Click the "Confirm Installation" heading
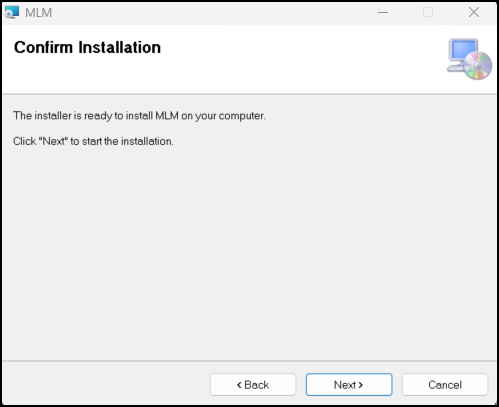 click(87, 47)
